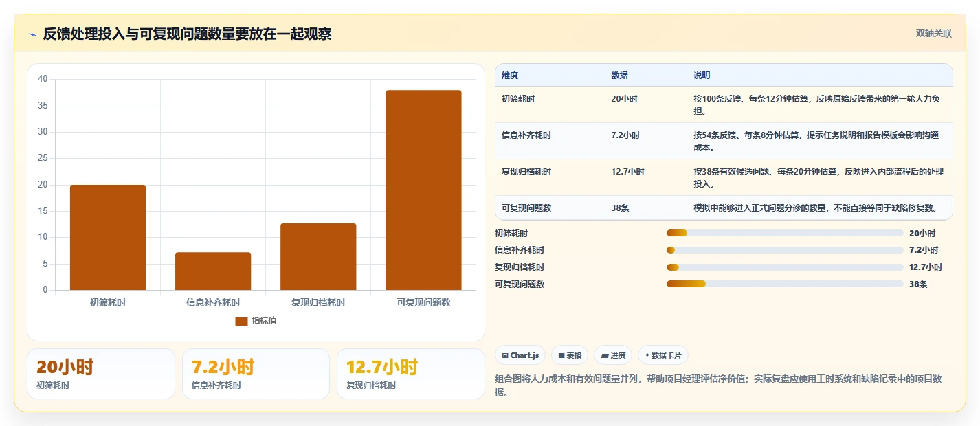Click the description starting 按100条反馈
Image resolution: width=980 pixels, height=426 pixels.
(x=817, y=104)
